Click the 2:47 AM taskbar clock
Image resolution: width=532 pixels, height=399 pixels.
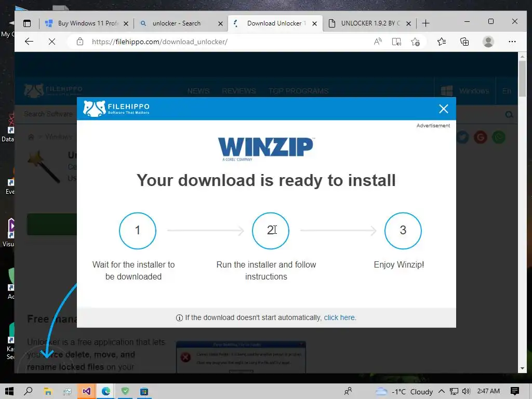pos(488,391)
